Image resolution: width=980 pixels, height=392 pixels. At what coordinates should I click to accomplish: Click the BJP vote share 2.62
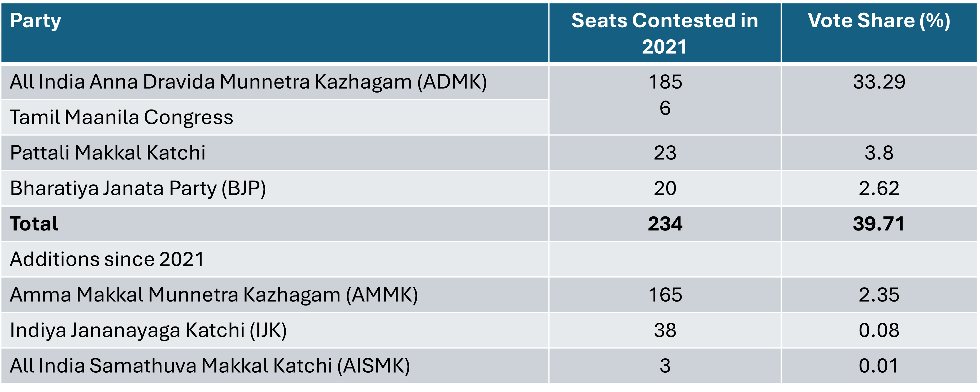(879, 188)
